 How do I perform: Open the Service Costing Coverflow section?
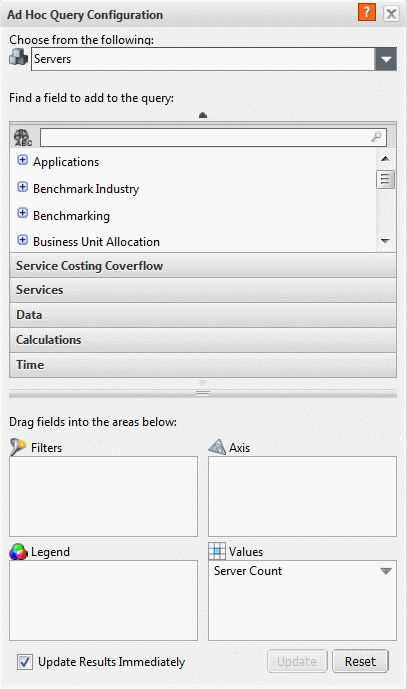click(x=203, y=265)
